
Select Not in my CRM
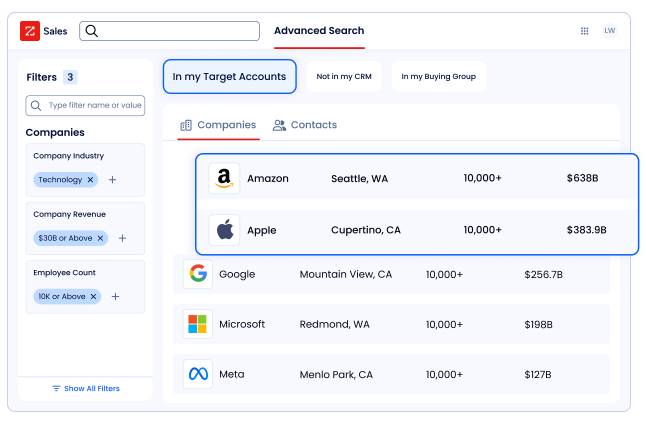[x=344, y=77]
